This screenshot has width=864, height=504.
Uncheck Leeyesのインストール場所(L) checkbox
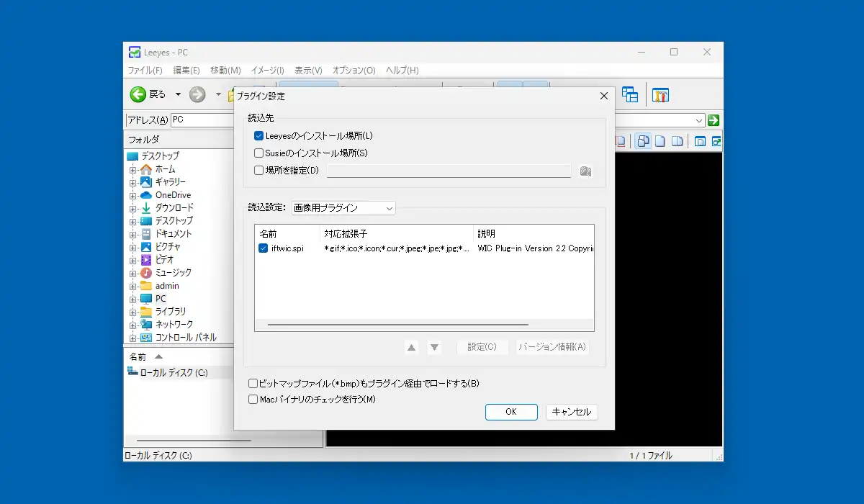(258, 135)
